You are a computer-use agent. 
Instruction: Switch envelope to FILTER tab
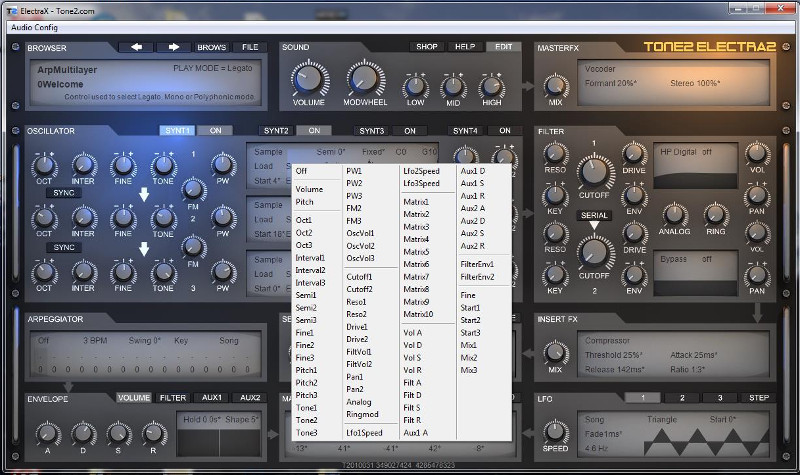click(173, 397)
